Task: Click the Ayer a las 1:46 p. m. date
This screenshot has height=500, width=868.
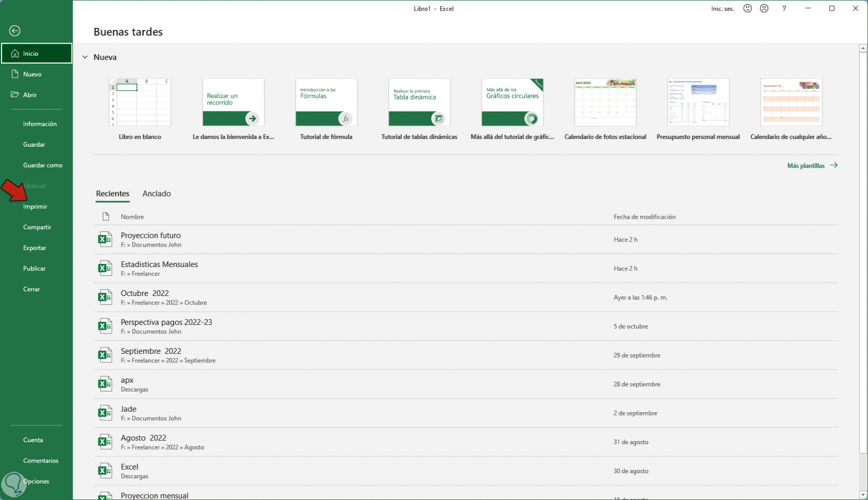Action: (640, 298)
